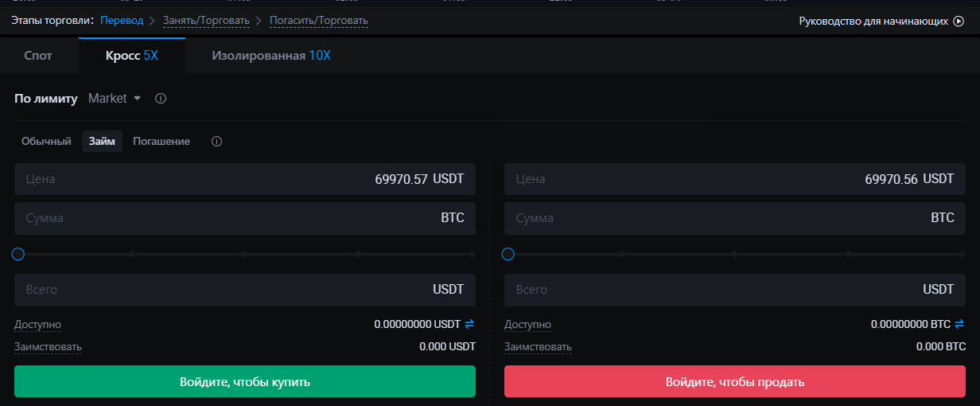Viewport: 980px width, 406px height.
Task: Select the Займ order mode
Action: pos(102,142)
